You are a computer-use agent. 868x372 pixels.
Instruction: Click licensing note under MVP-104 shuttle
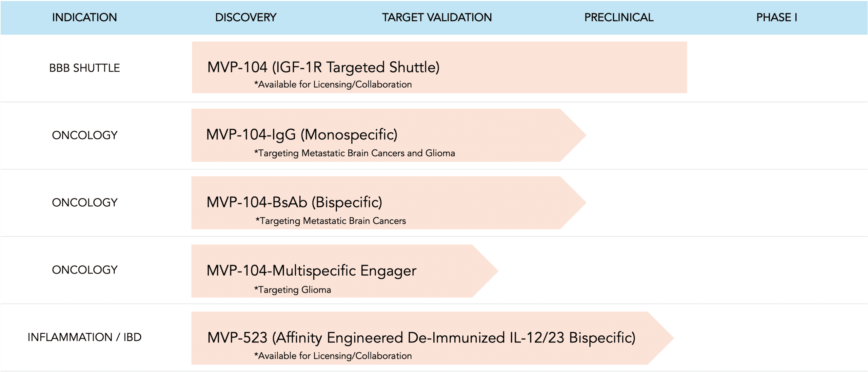pyautogui.click(x=333, y=84)
